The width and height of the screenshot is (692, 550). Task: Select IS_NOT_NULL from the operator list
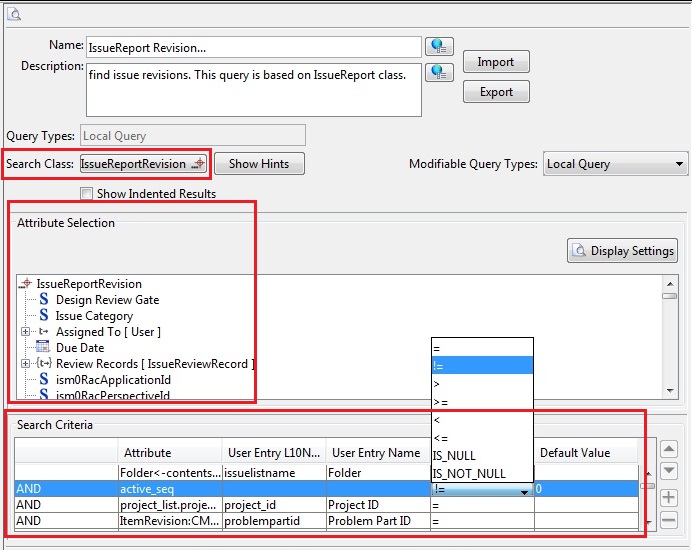[x=469, y=474]
